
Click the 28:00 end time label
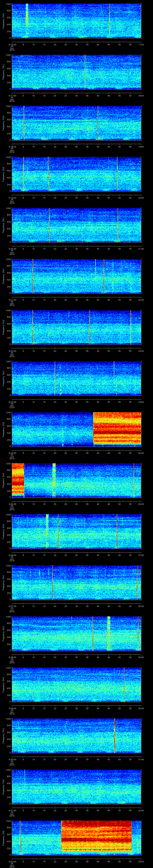click(x=141, y=606)
